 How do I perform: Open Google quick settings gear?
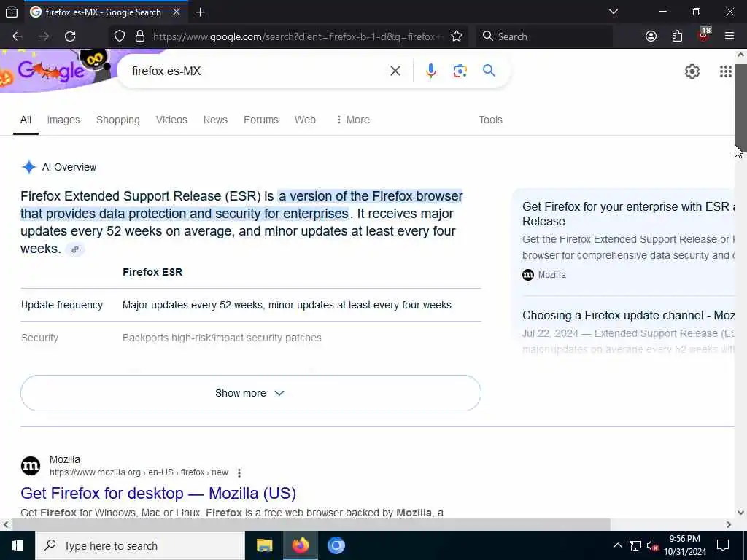[692, 71]
